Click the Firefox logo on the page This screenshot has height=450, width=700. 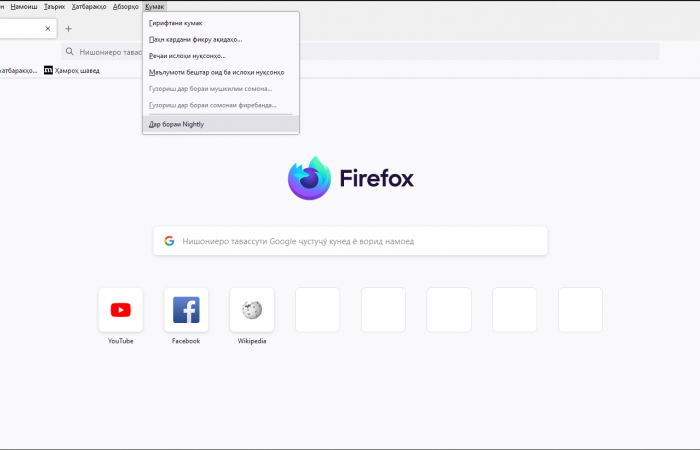[x=309, y=178]
